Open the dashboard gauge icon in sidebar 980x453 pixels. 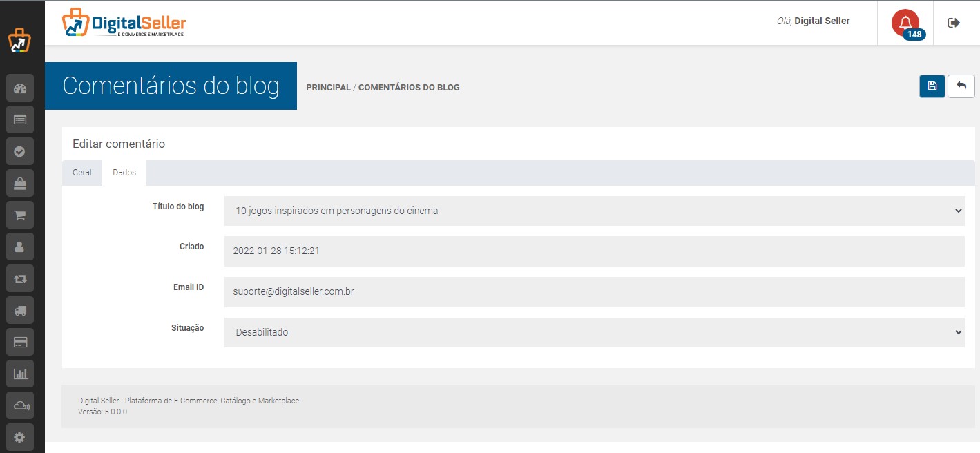(x=20, y=88)
